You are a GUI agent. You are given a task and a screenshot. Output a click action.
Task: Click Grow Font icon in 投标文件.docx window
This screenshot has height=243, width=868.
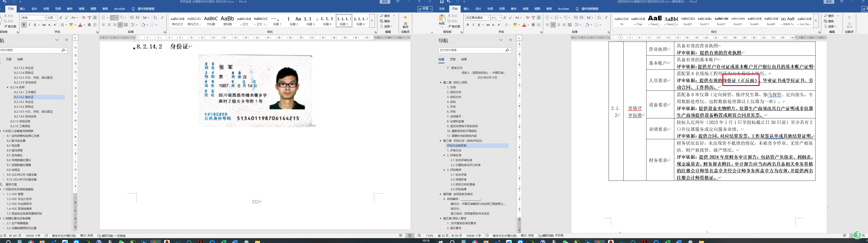pyautogui.click(x=61, y=18)
